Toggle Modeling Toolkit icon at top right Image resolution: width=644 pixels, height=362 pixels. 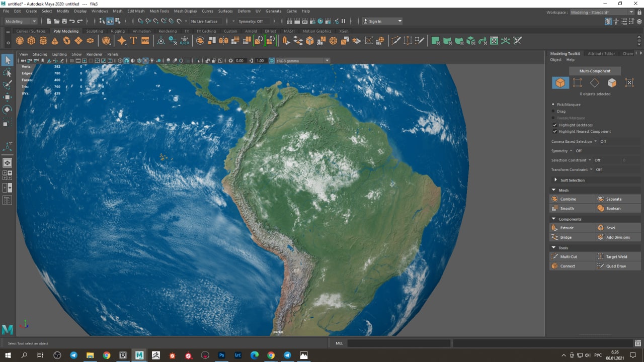pyautogui.click(x=608, y=21)
